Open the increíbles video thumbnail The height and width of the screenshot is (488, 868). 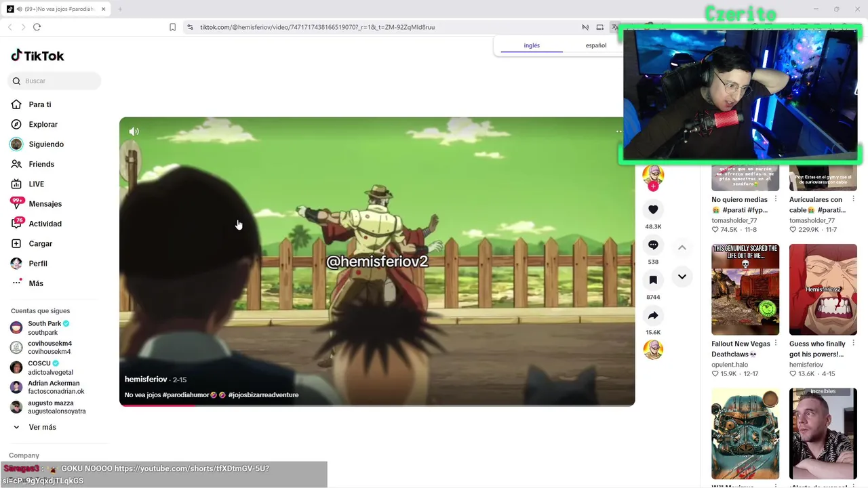pos(823,434)
